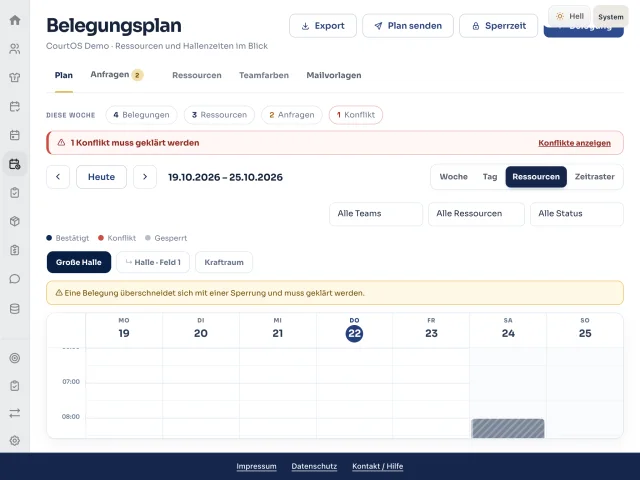This screenshot has height=480, width=640.
Task: Switch theme to Hell (light) mode
Action: (570, 16)
